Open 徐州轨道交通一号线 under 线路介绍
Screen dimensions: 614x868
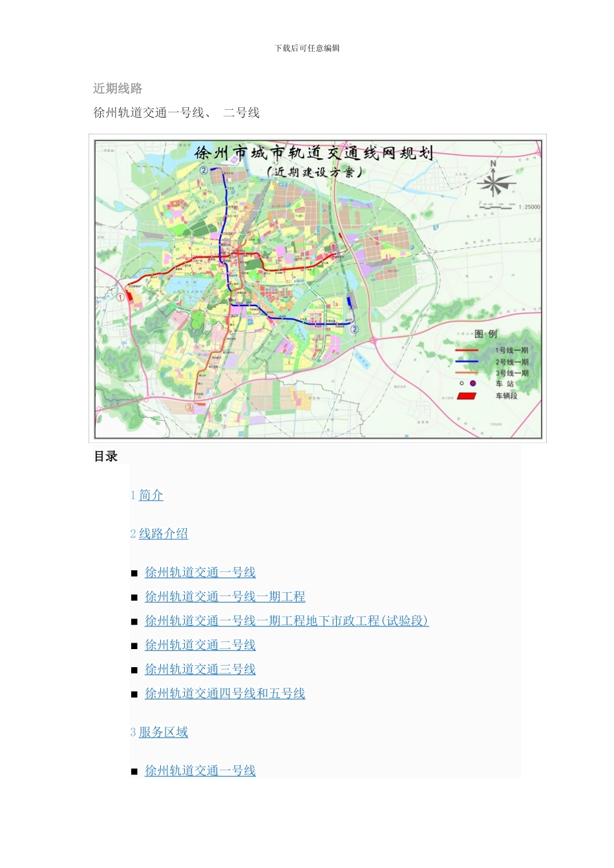[200, 573]
